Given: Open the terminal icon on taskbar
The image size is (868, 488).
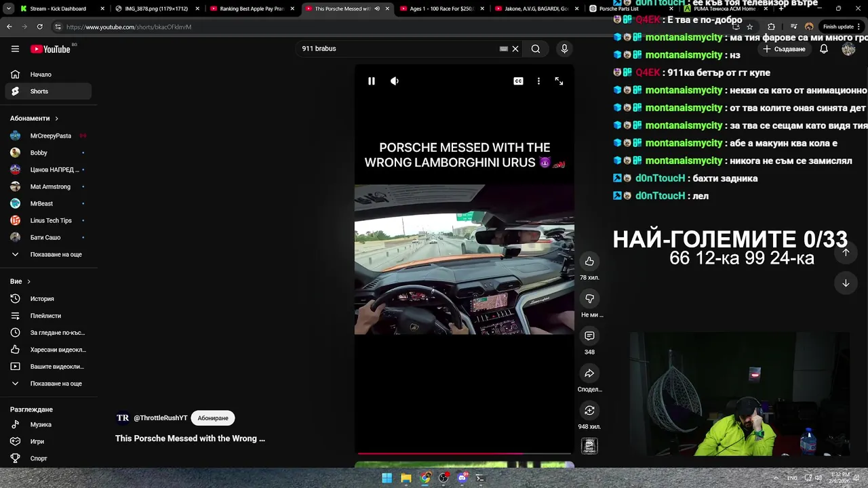Looking at the screenshot, I should [x=481, y=478].
